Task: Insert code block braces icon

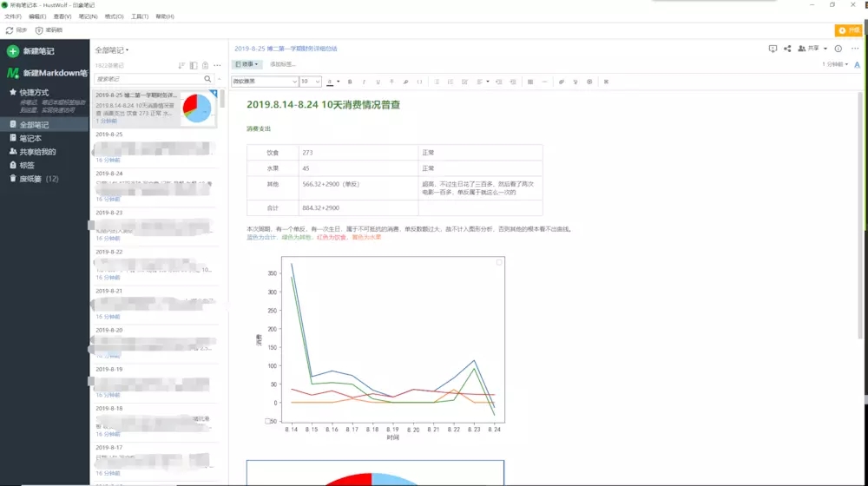Action: pyautogui.click(x=419, y=82)
